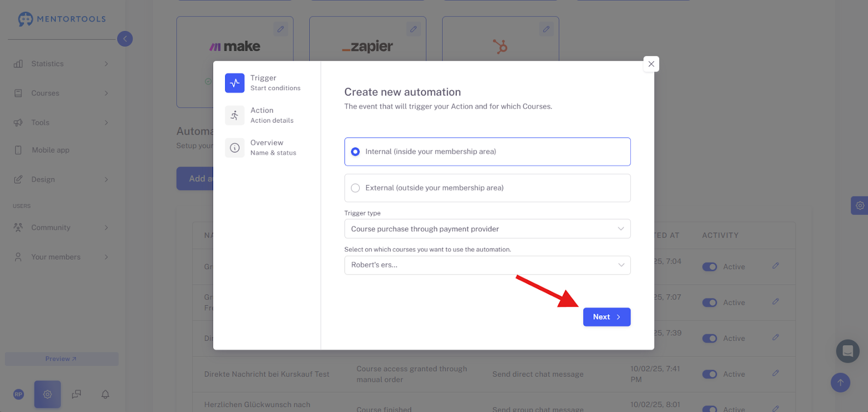This screenshot has height=412, width=868.
Task: Open the notifications bell icon
Action: point(105,394)
